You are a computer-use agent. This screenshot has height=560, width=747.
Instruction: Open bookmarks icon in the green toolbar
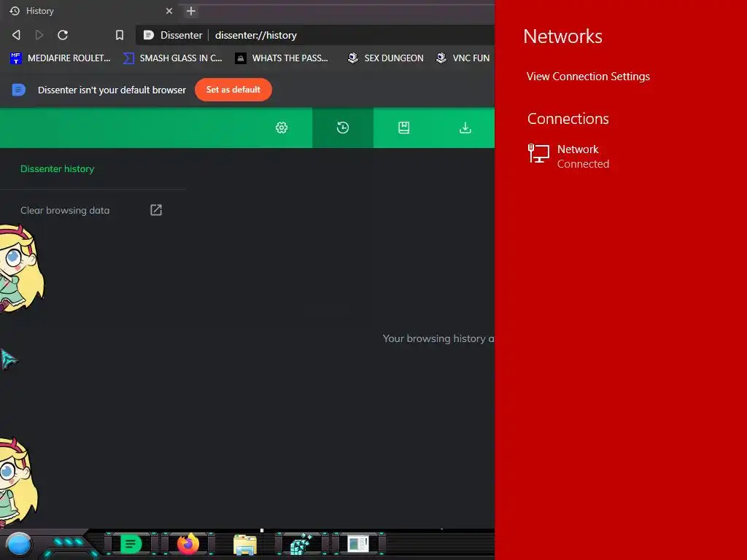point(404,128)
